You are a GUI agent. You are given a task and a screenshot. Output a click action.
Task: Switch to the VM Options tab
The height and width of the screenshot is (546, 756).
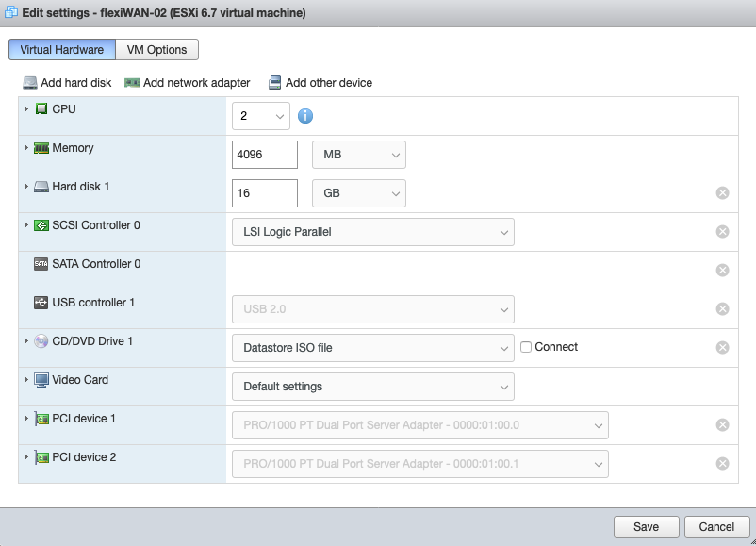click(157, 50)
